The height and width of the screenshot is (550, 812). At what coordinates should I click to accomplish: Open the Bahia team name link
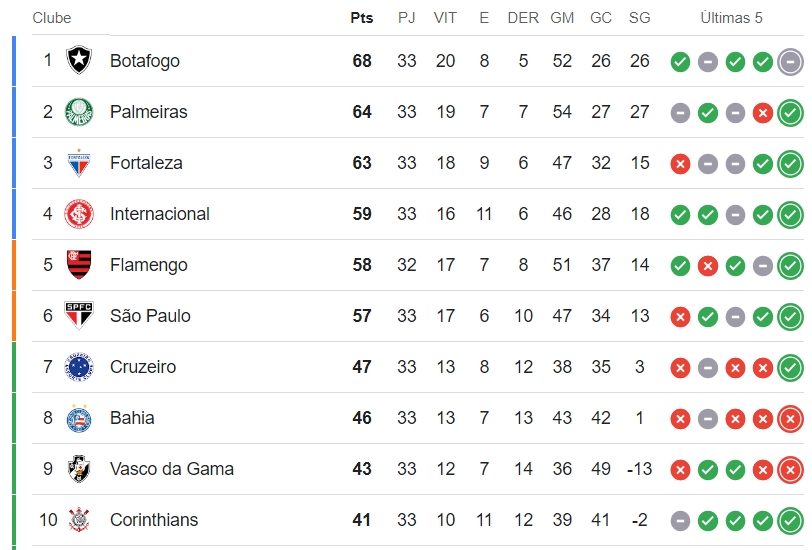[x=132, y=417]
